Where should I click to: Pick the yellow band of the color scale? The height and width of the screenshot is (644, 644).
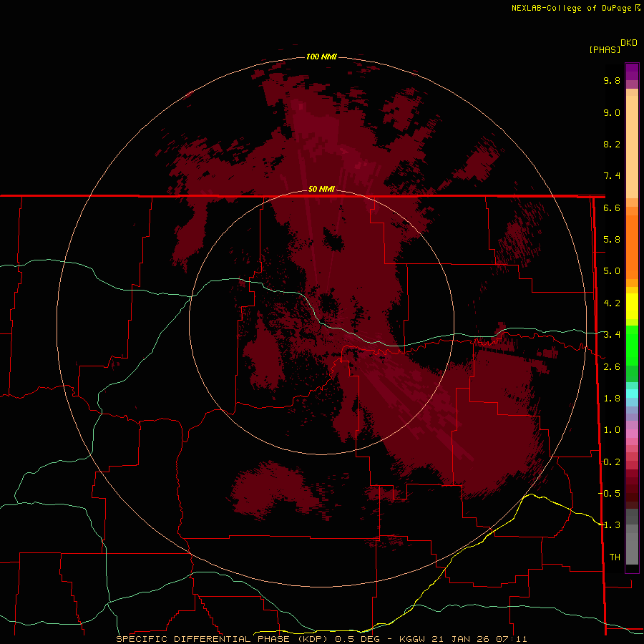[632, 306]
